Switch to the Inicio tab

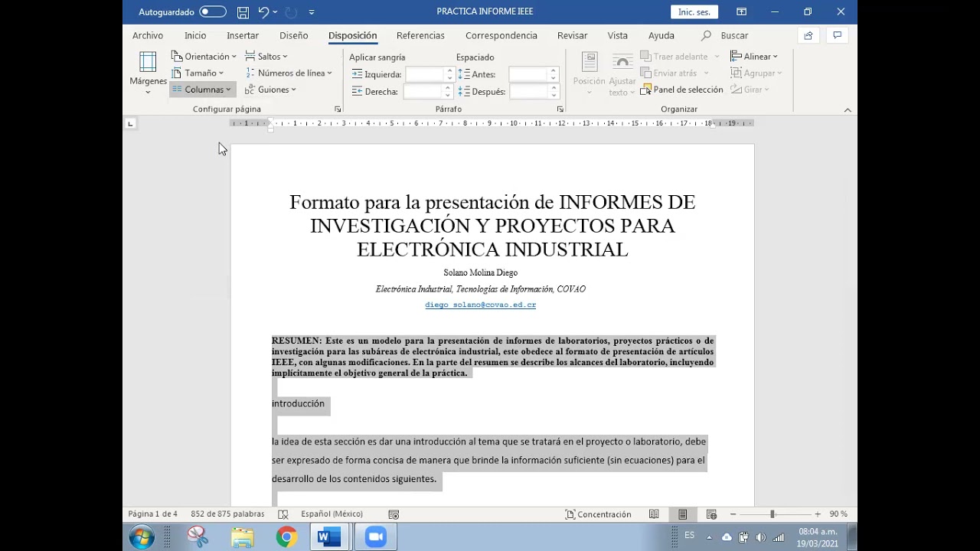(x=195, y=35)
